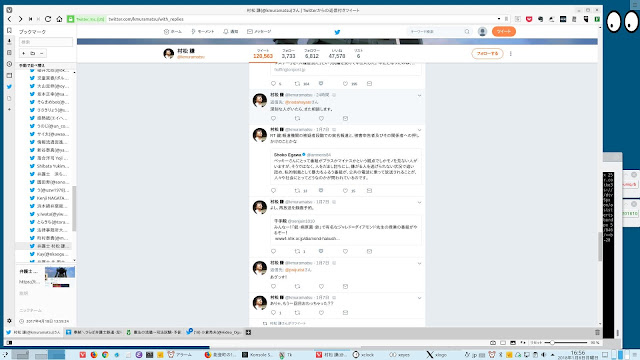Go back with the back arrow
The width and height of the screenshot is (640, 360).
coord(9,19)
